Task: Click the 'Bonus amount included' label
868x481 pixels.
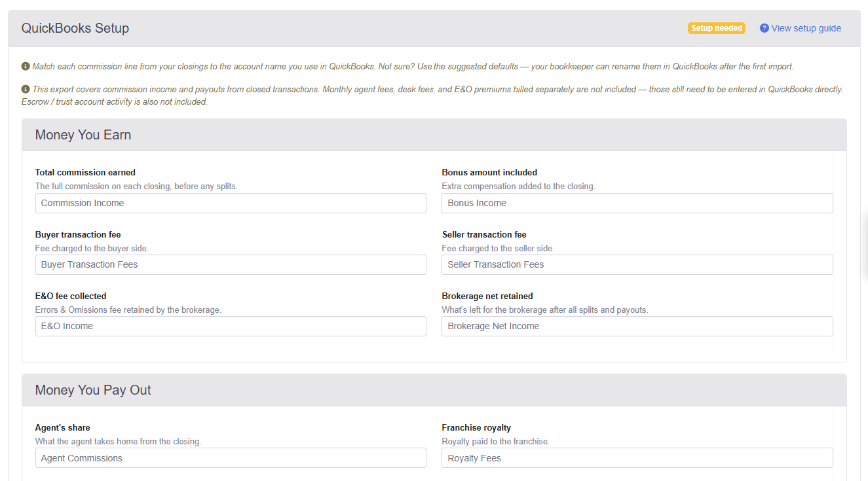Action: pos(489,173)
